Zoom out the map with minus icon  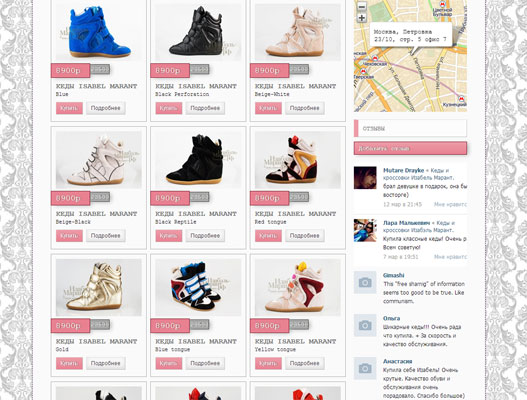362,6
